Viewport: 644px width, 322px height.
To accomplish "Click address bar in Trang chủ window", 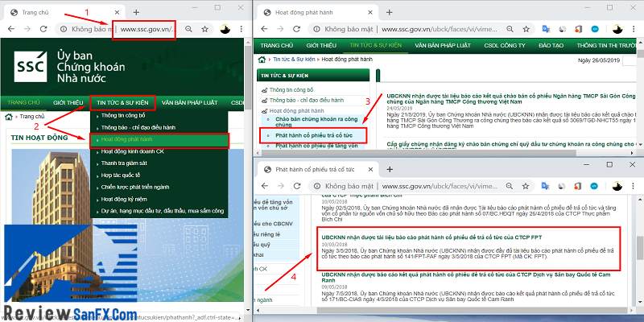I will click(x=119, y=29).
